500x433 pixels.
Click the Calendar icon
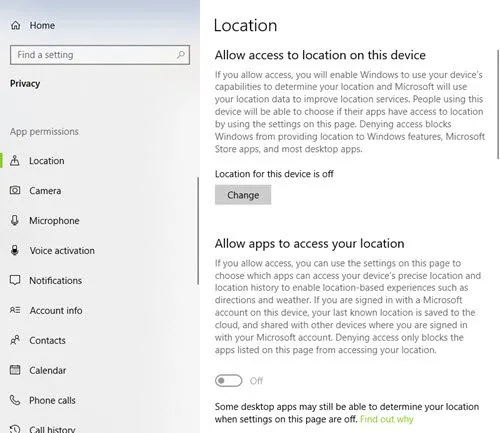[x=15, y=370]
